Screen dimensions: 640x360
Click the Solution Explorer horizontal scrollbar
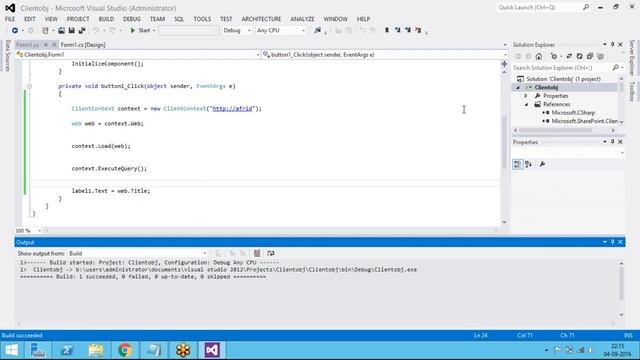[555, 130]
